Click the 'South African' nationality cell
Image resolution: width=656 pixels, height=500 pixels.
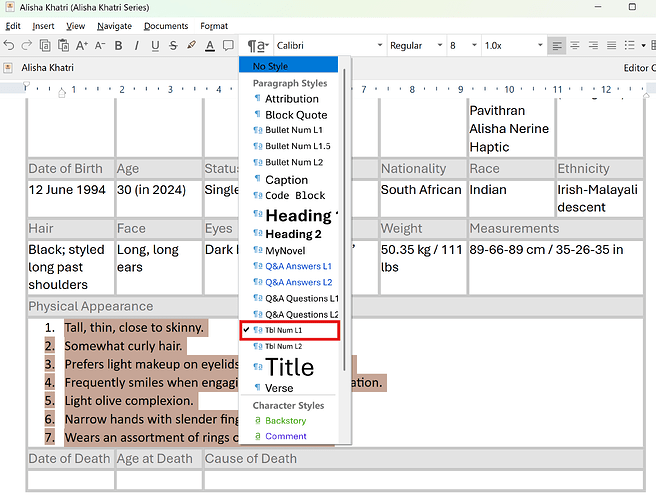coord(423,198)
